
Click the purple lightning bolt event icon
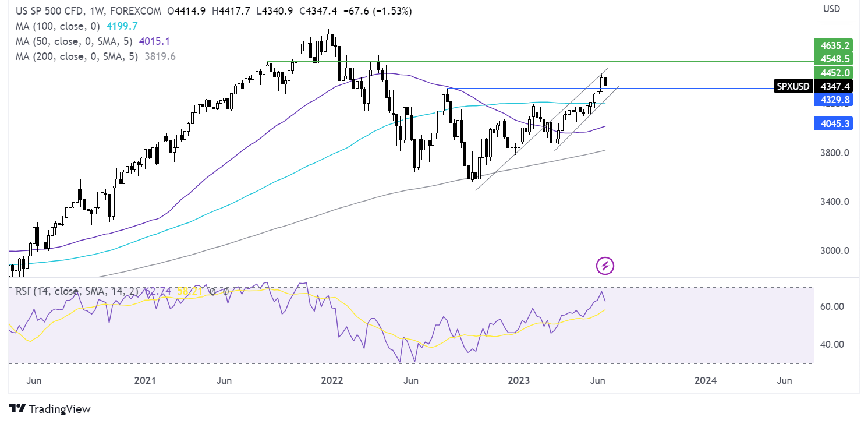605,266
